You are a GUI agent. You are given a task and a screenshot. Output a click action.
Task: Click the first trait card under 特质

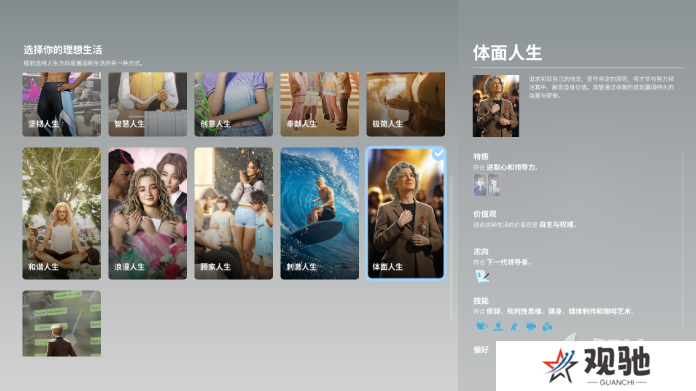480,185
